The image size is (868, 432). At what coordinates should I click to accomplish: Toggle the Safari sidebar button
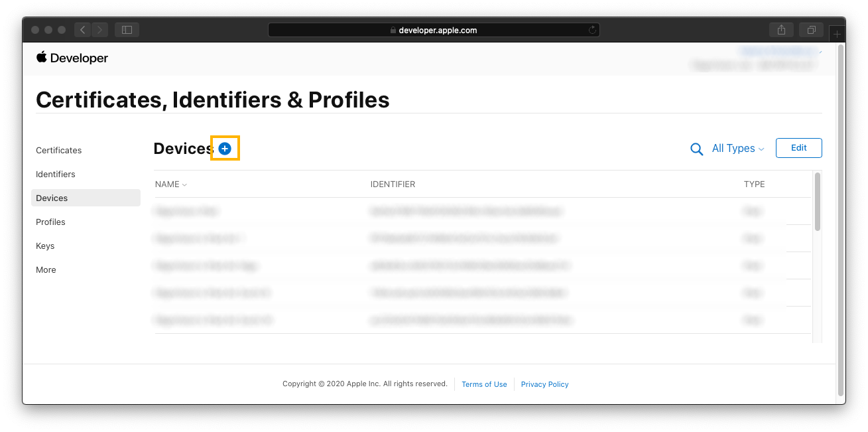click(x=127, y=30)
